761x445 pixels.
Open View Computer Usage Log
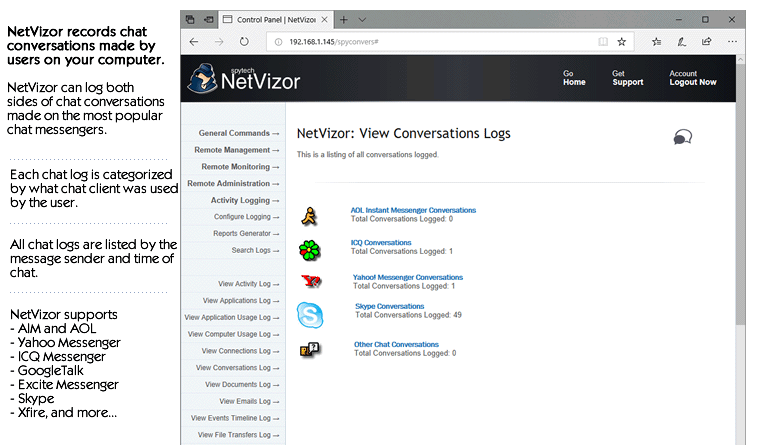click(x=233, y=334)
